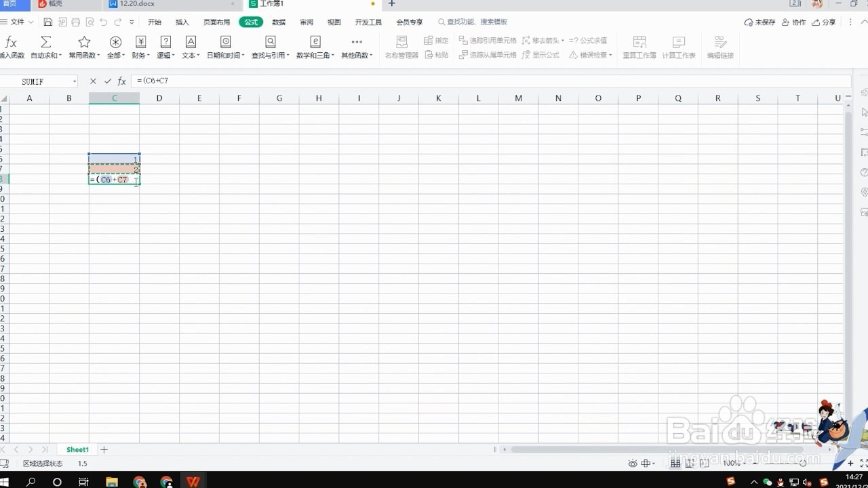Select the Sheet1 worksheet tab
Screen dimensions: 868x488
point(77,449)
